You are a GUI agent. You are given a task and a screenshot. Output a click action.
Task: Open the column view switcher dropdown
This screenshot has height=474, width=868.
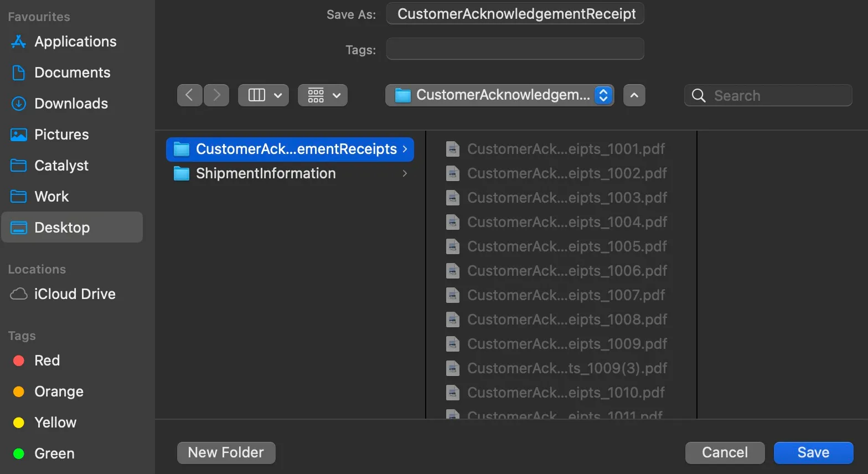click(x=263, y=95)
